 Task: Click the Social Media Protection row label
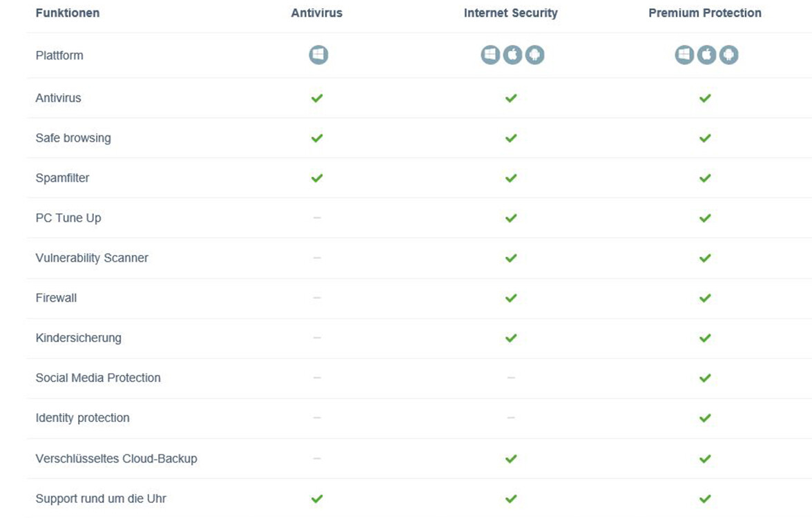[98, 378]
